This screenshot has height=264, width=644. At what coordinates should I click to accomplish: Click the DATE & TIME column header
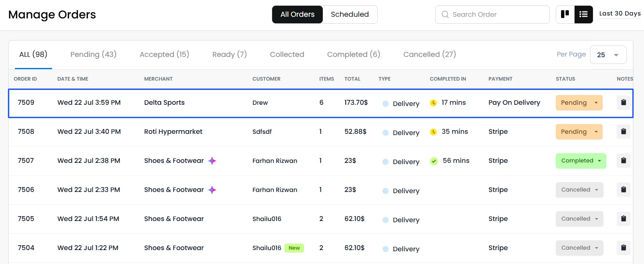(73, 79)
